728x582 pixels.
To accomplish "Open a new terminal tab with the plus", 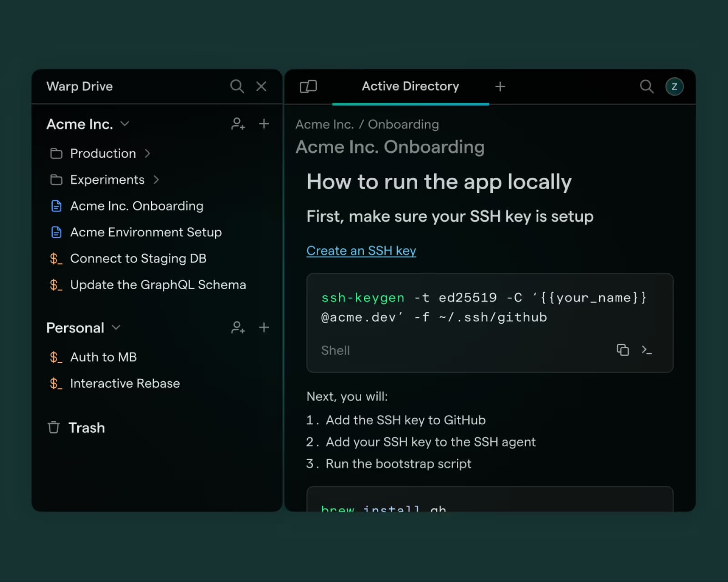I will [500, 86].
